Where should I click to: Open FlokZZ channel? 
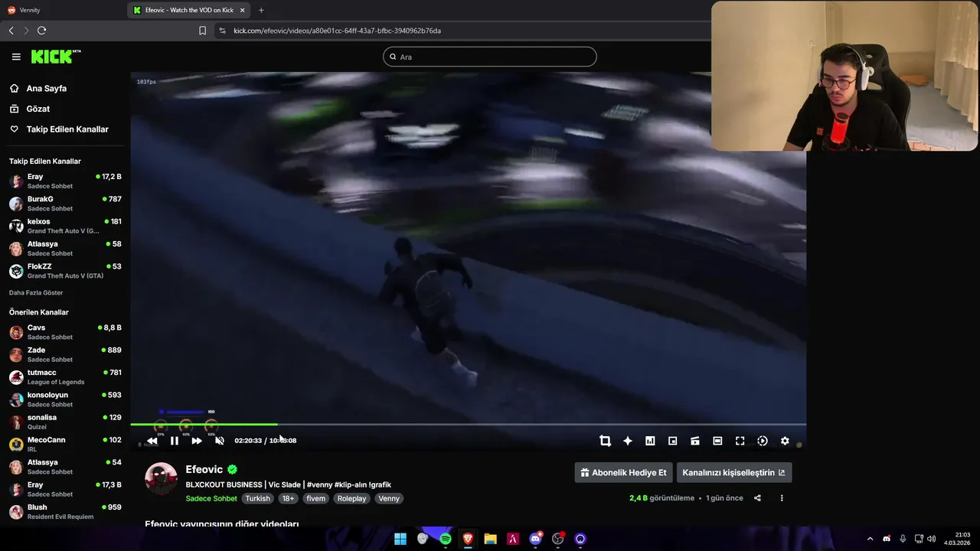pyautogui.click(x=65, y=271)
